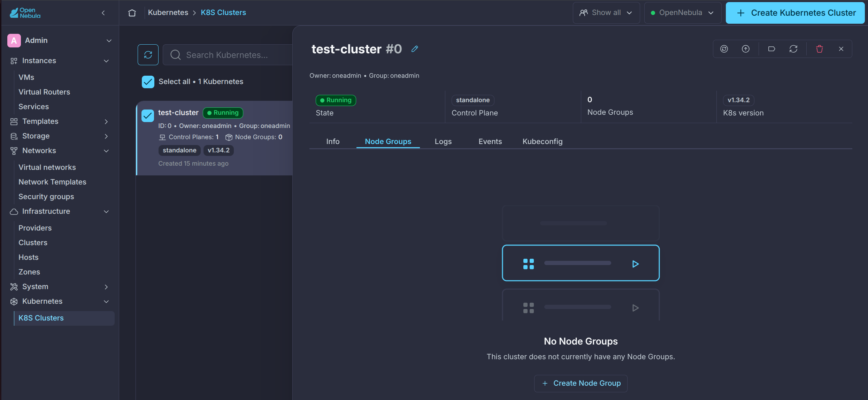Open the Logs tab
Image resolution: width=868 pixels, height=400 pixels.
(443, 141)
